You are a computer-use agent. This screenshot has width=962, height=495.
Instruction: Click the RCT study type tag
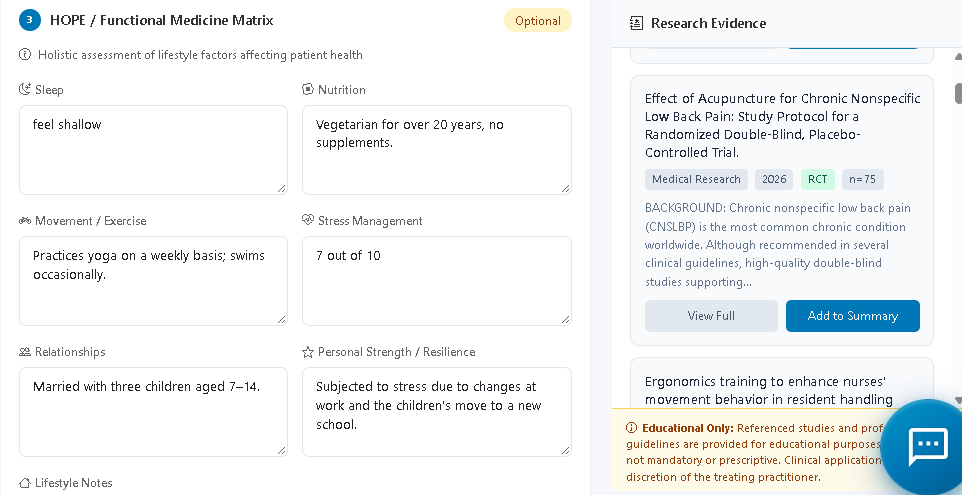[x=818, y=179]
